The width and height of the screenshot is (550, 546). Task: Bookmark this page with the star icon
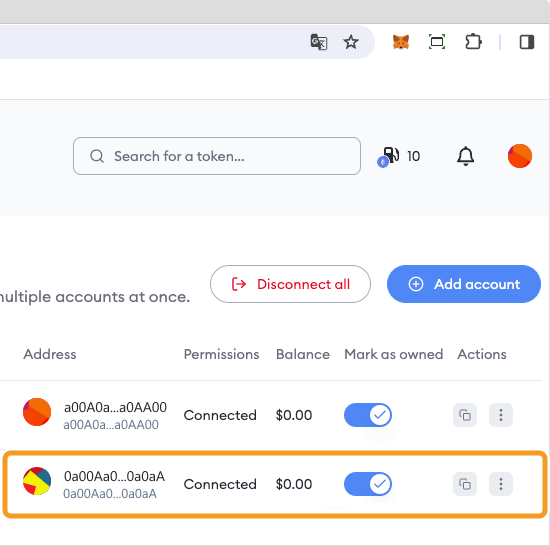point(351,42)
